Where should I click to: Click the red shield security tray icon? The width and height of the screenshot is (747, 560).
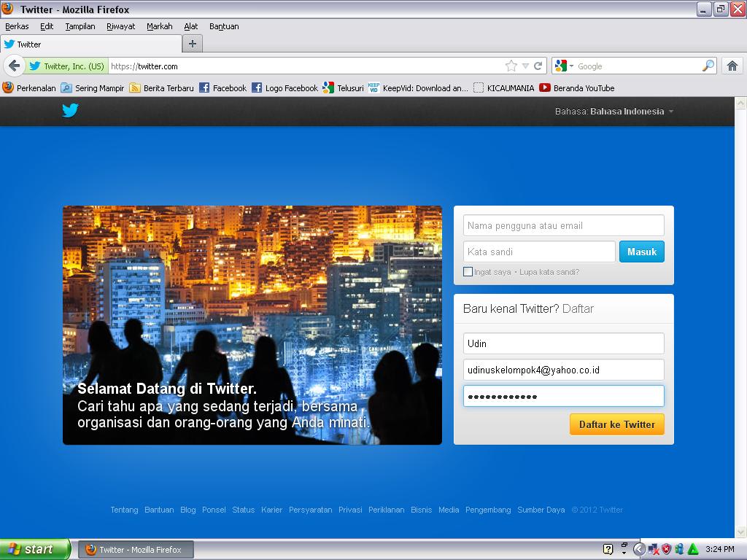pyautogui.click(x=666, y=549)
